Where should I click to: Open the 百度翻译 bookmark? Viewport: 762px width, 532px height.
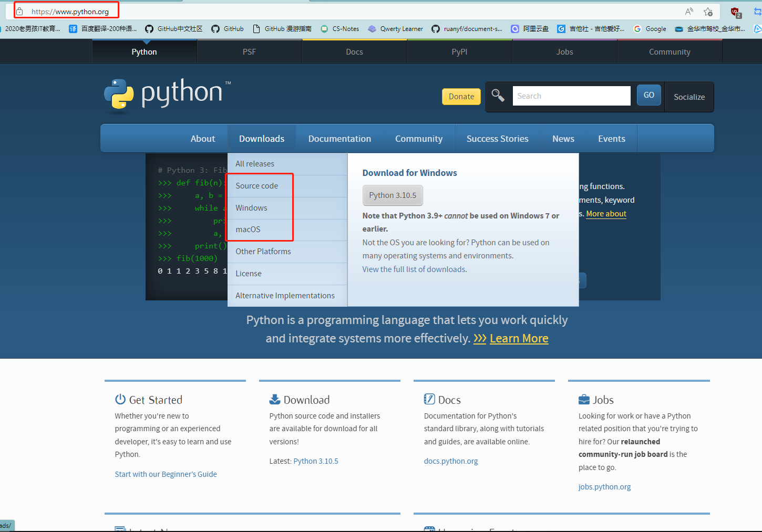point(103,29)
